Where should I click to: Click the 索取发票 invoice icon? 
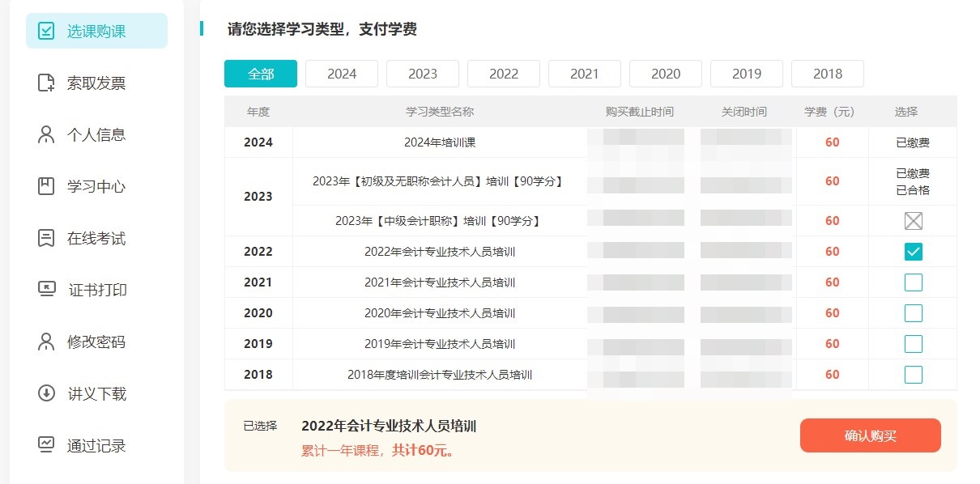tap(46, 83)
